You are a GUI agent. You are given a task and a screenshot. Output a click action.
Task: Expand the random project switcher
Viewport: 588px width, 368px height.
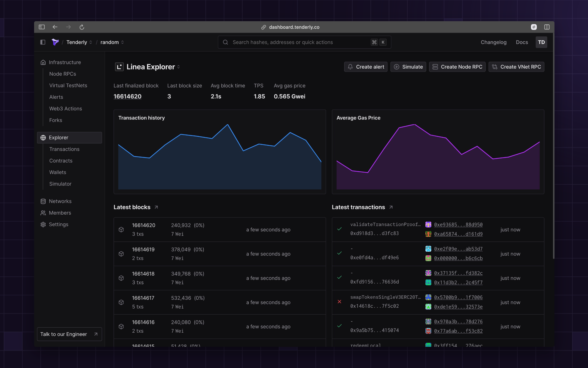tap(122, 42)
